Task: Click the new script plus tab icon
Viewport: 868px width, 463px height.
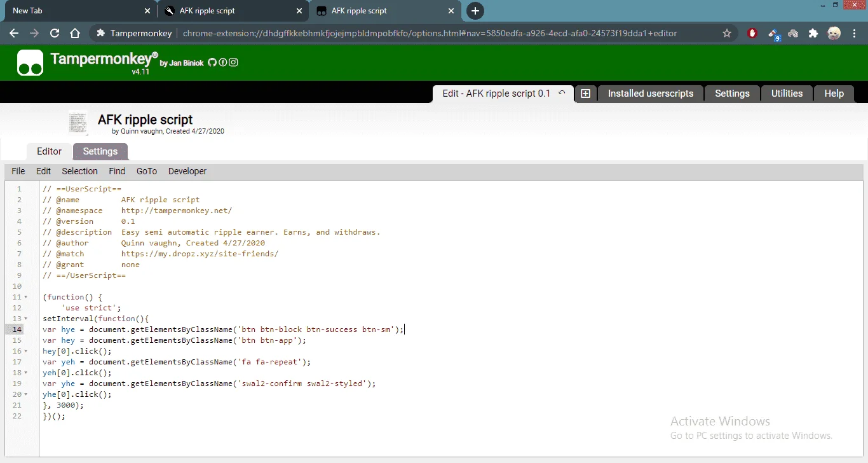Action: click(585, 93)
